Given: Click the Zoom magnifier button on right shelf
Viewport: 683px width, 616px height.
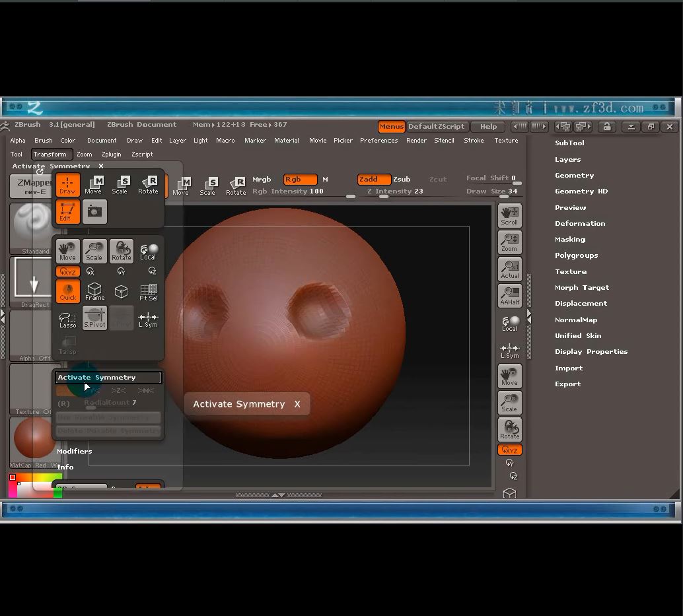Looking at the screenshot, I should coord(510,242).
